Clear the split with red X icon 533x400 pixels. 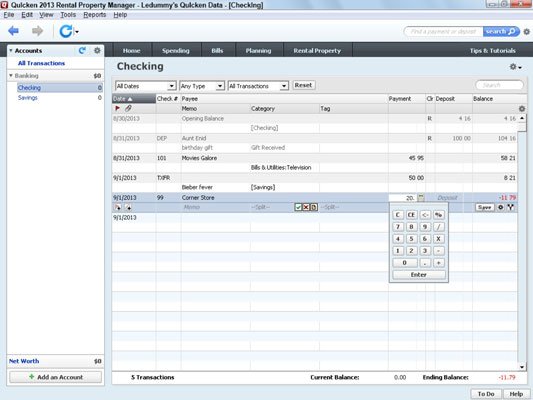306,207
